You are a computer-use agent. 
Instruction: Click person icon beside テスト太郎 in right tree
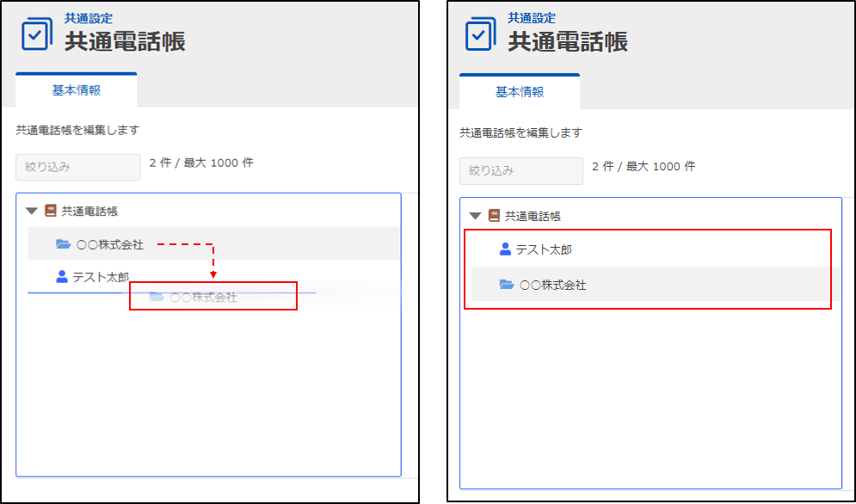click(506, 249)
